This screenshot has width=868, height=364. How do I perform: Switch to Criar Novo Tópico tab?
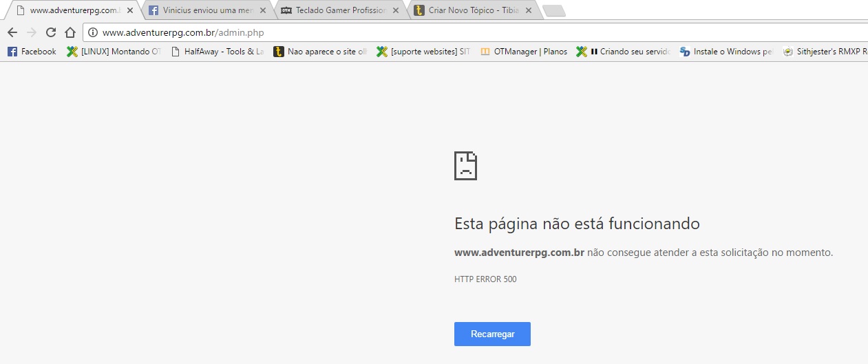472,10
